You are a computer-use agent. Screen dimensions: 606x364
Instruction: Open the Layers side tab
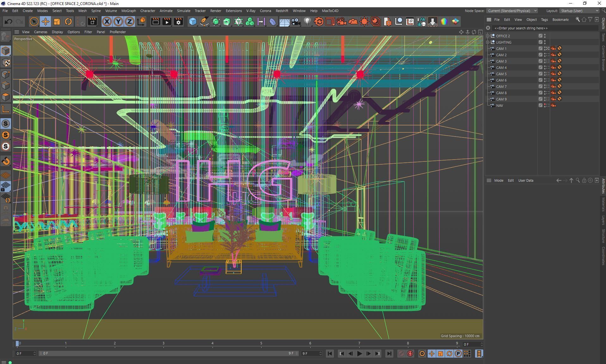pyautogui.click(x=603, y=220)
